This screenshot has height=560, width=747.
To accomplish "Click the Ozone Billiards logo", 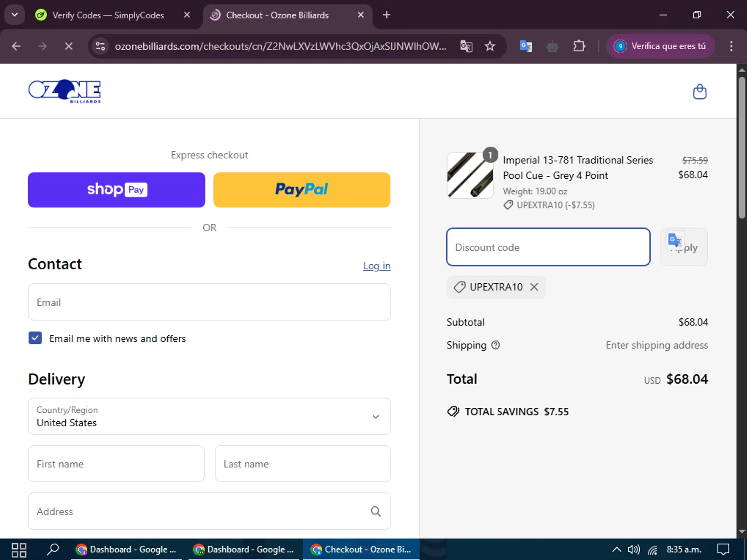I will [x=65, y=91].
